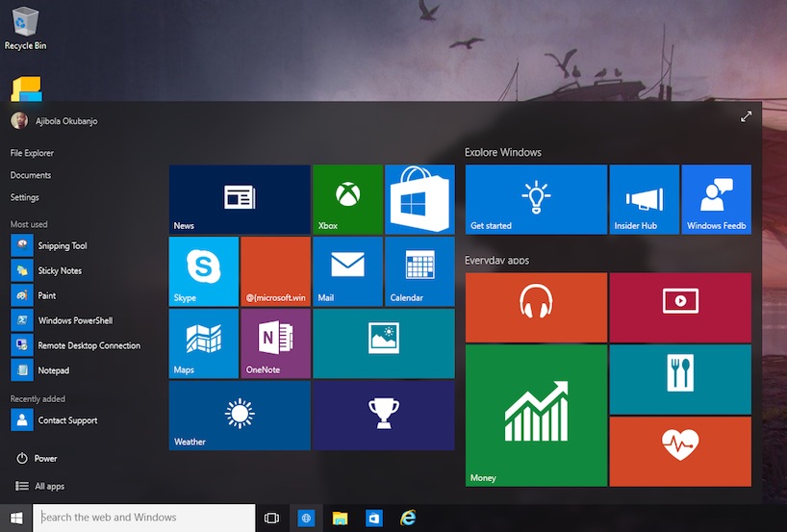Open File Explorer from the left list
Image resolution: width=787 pixels, height=532 pixels.
pos(32,153)
